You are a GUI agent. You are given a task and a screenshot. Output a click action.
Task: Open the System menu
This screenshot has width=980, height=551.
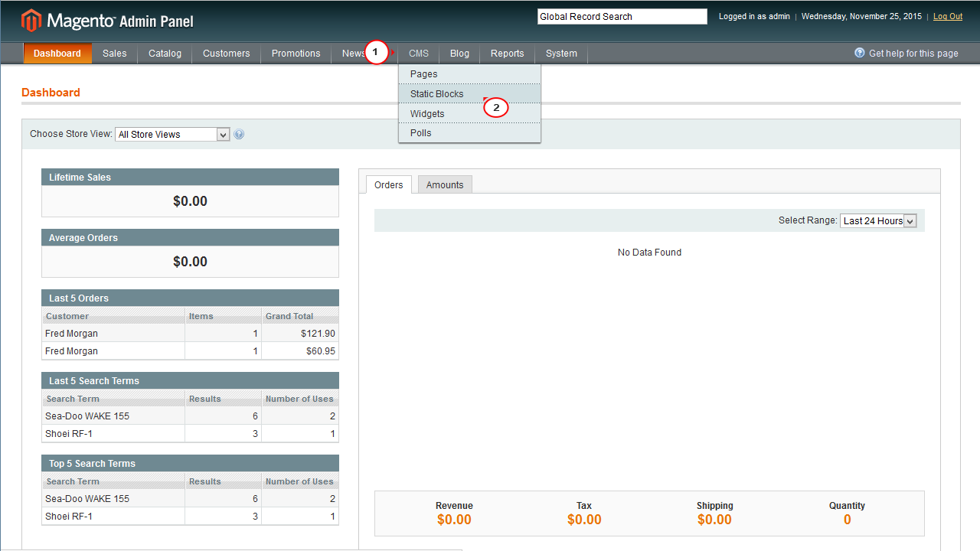pyautogui.click(x=562, y=54)
